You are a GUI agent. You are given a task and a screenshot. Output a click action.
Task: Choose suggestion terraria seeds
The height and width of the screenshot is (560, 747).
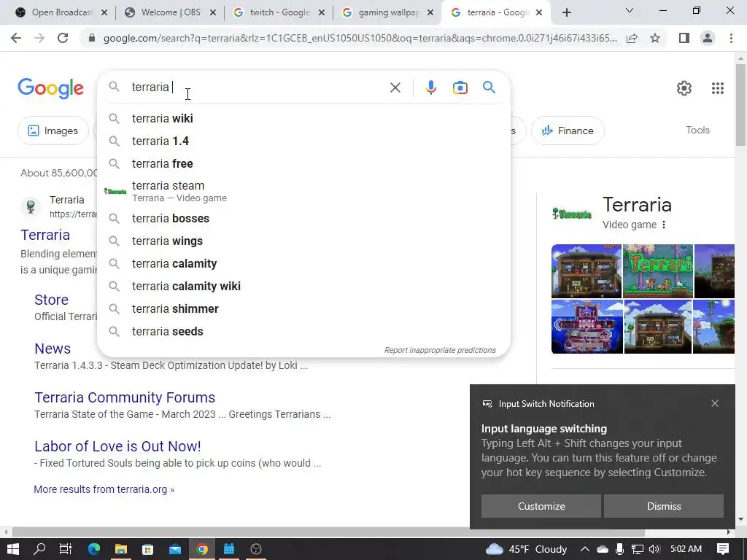click(303, 332)
